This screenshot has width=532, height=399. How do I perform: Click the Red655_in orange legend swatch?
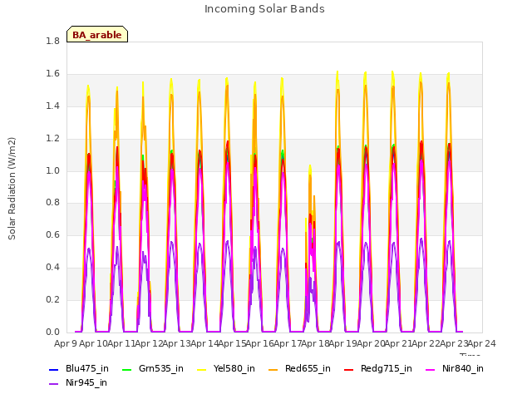click(273, 369)
